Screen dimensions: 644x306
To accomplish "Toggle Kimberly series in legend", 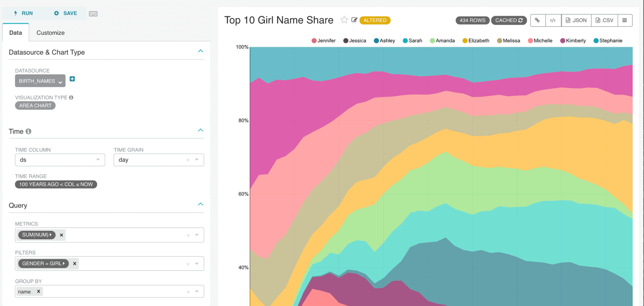I will (573, 41).
